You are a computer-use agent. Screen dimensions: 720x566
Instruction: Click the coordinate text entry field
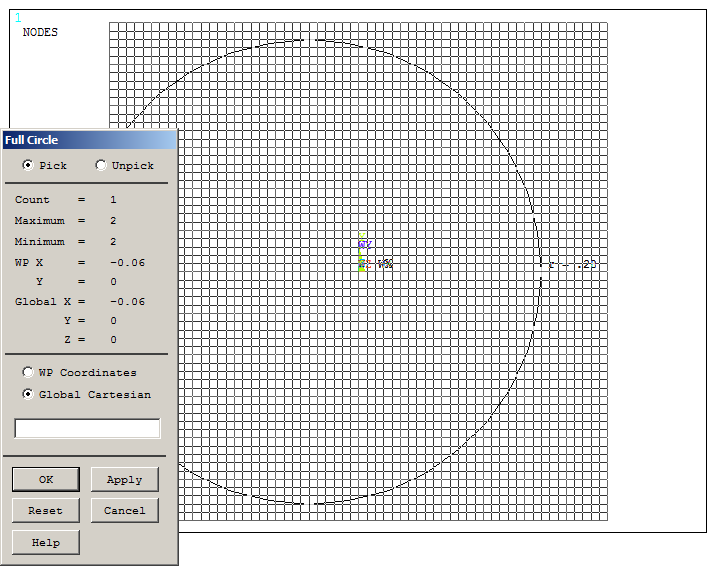coord(87,428)
